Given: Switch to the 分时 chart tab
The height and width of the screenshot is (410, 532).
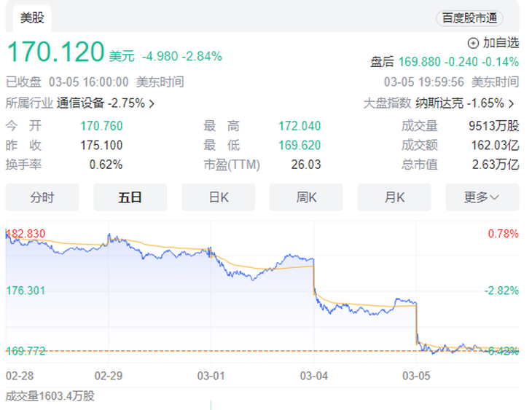Looking at the screenshot, I should [x=42, y=197].
